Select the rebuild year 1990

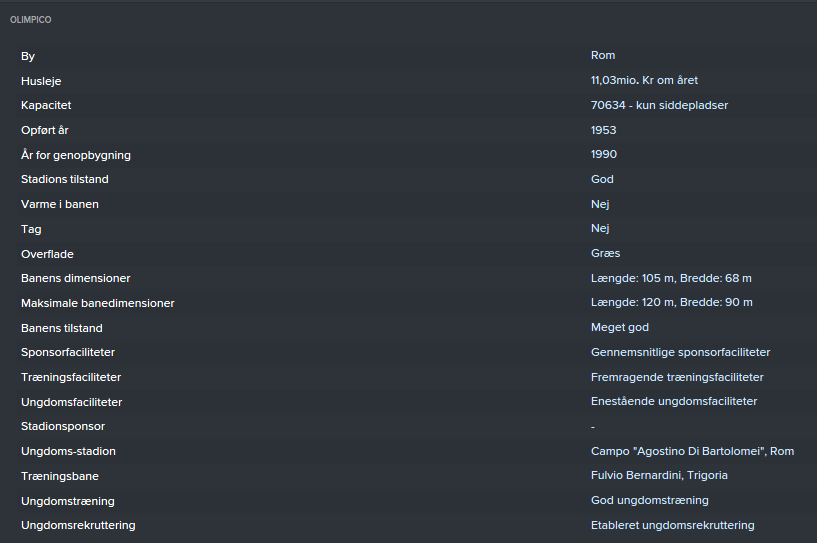(604, 155)
